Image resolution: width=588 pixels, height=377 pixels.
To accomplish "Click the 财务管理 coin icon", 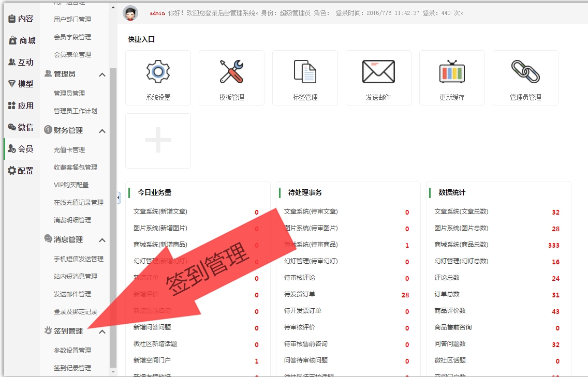I will tap(48, 130).
